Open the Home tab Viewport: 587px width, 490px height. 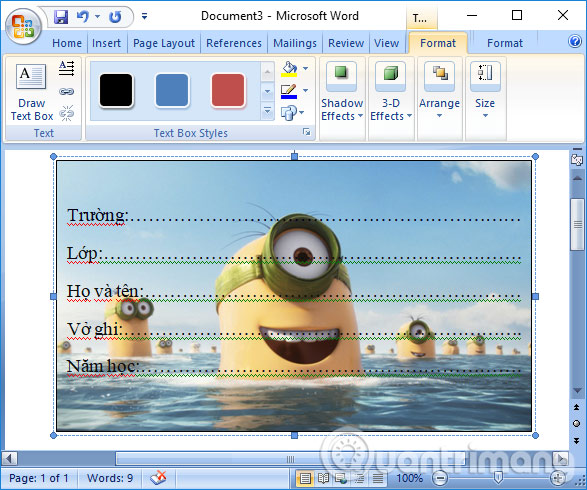pyautogui.click(x=67, y=43)
